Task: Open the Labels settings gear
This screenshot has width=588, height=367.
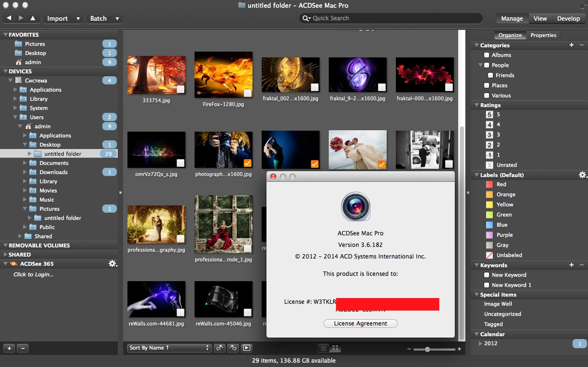Action: 583,175
